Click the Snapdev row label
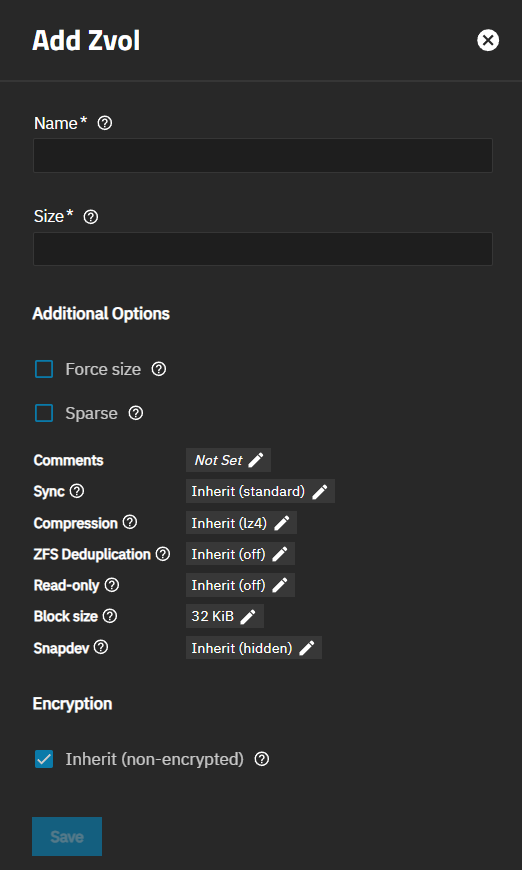This screenshot has width=522, height=870. pyautogui.click(x=61, y=648)
